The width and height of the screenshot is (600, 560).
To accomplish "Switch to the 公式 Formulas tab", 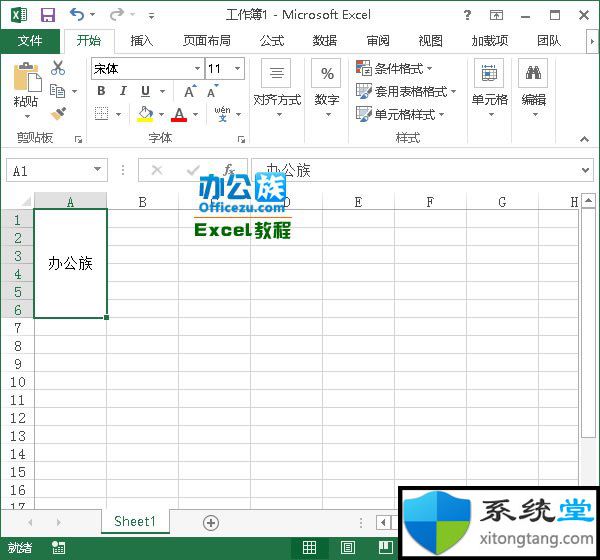I will pos(272,41).
